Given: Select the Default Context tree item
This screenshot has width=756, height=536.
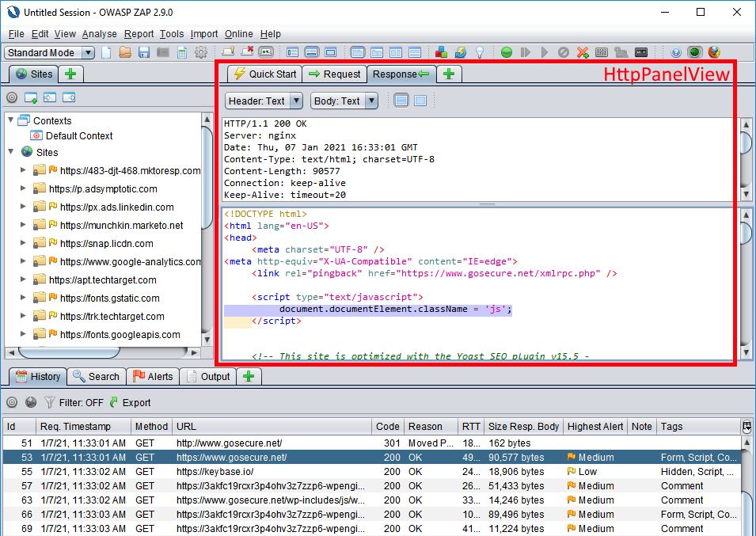Looking at the screenshot, I should pyautogui.click(x=71, y=135).
